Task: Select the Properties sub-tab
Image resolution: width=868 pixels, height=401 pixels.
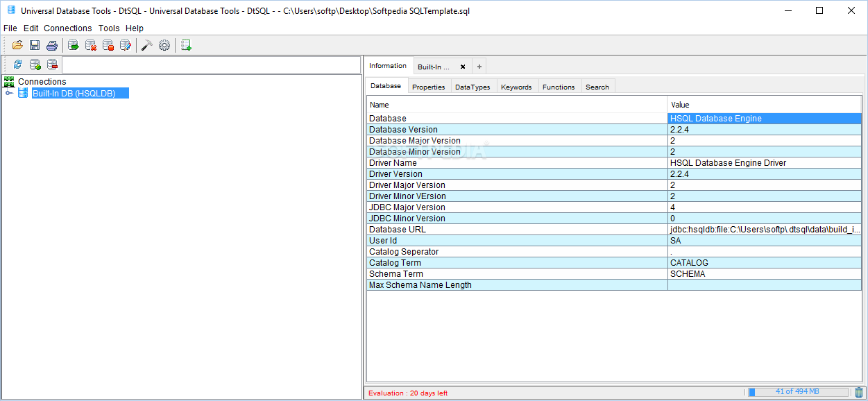Action: 429,87
